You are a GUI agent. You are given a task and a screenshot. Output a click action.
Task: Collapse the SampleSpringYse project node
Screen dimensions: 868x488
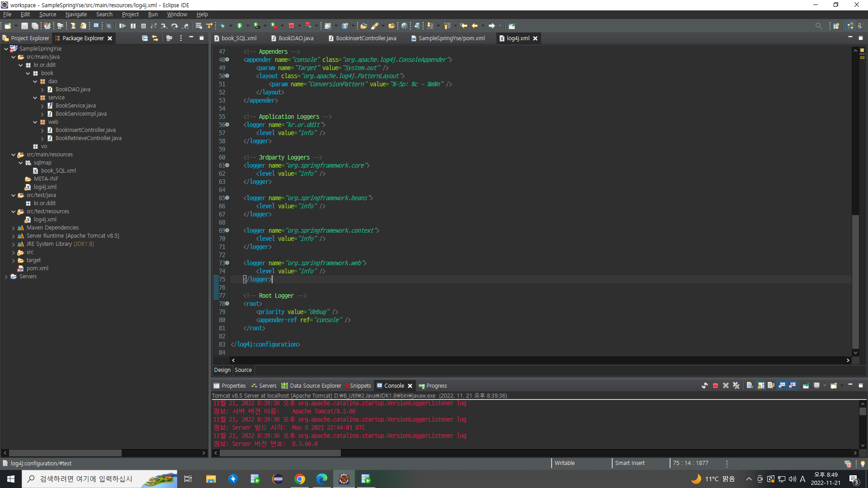tap(6, 48)
